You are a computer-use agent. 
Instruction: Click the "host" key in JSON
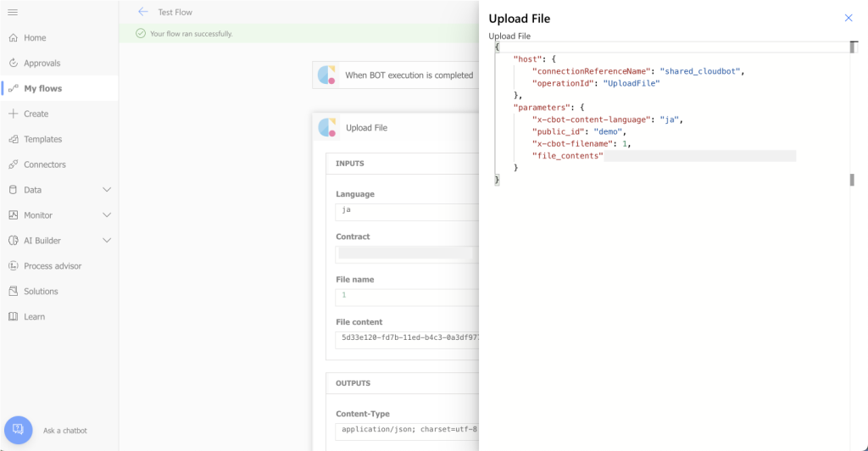point(527,59)
